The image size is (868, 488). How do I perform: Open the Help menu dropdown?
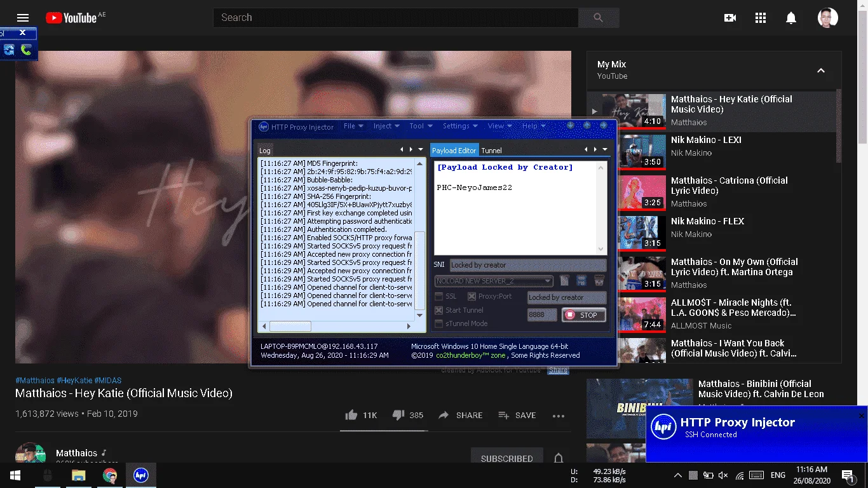[534, 126]
